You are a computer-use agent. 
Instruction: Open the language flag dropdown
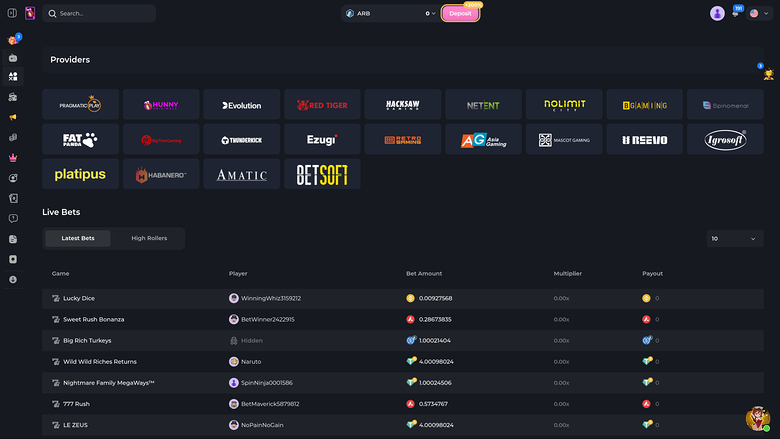click(760, 13)
